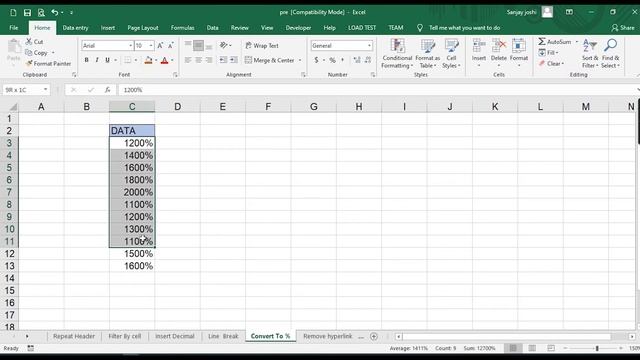Viewport: 640px width, 360px height.
Task: Open the File menu
Action: 13,28
